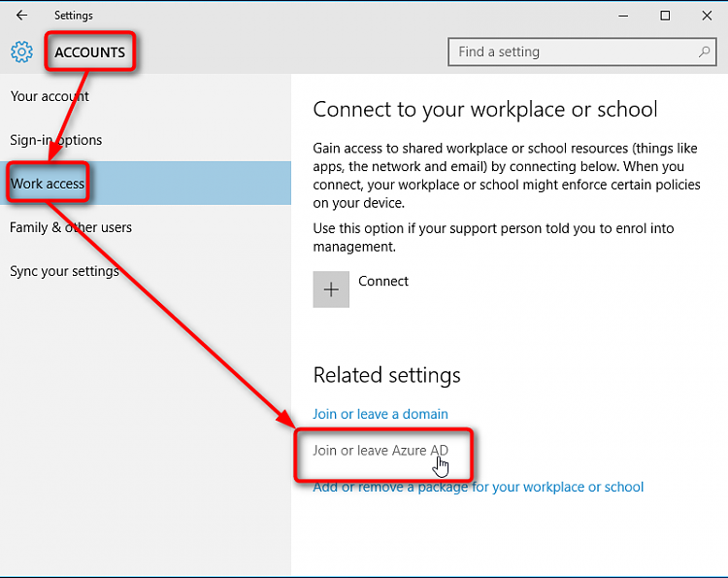This screenshot has height=578, width=728.
Task: Click Connect to your workplace heading
Action: click(485, 110)
